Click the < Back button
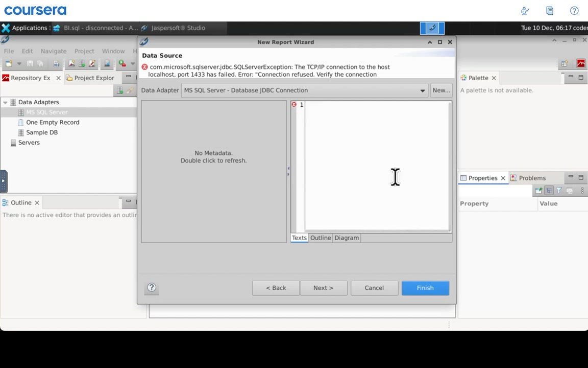This screenshot has width=588, height=368. point(276,288)
